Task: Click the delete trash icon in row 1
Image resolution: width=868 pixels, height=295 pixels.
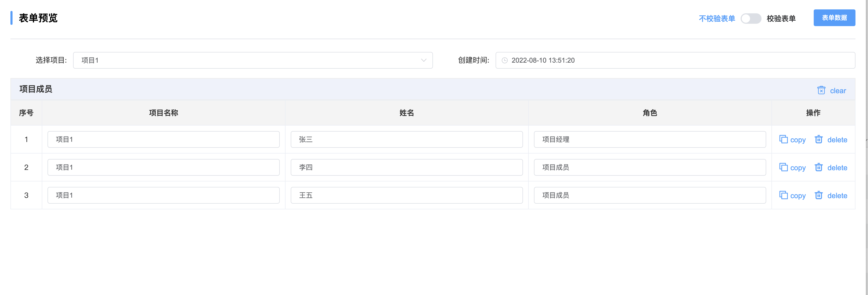Action: (818, 139)
